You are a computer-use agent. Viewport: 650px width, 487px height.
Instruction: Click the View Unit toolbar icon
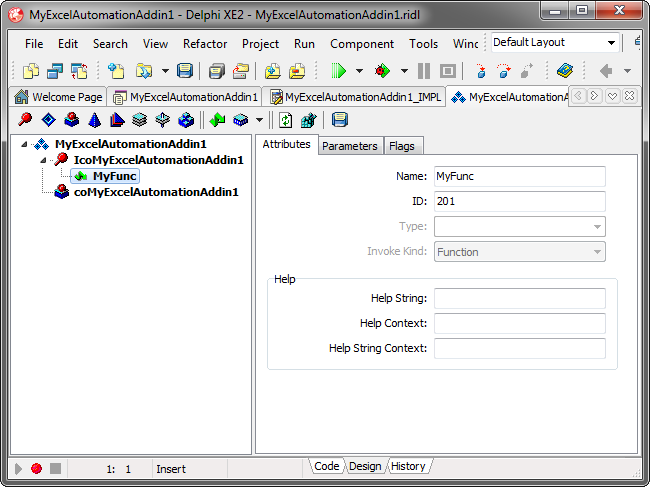[x=31, y=71]
